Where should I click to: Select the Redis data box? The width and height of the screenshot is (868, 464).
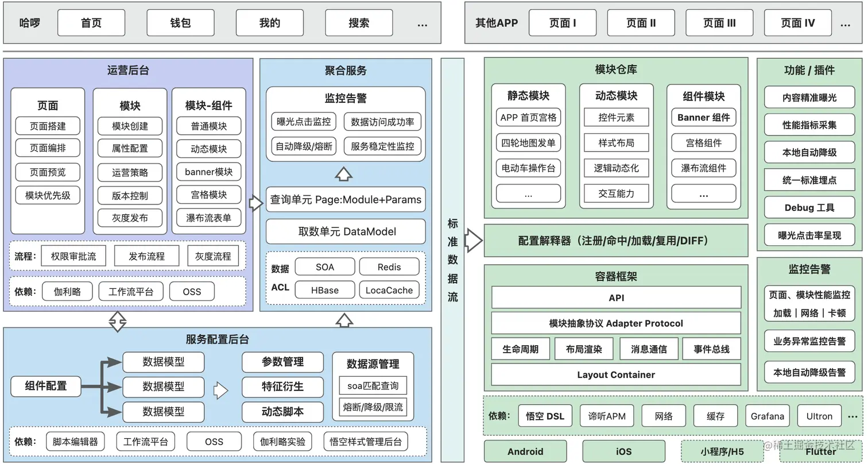point(389,267)
